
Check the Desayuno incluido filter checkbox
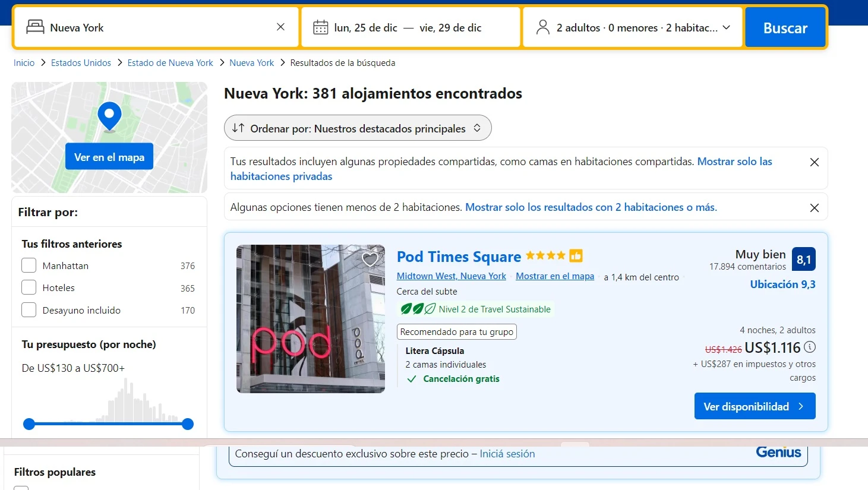pyautogui.click(x=29, y=310)
